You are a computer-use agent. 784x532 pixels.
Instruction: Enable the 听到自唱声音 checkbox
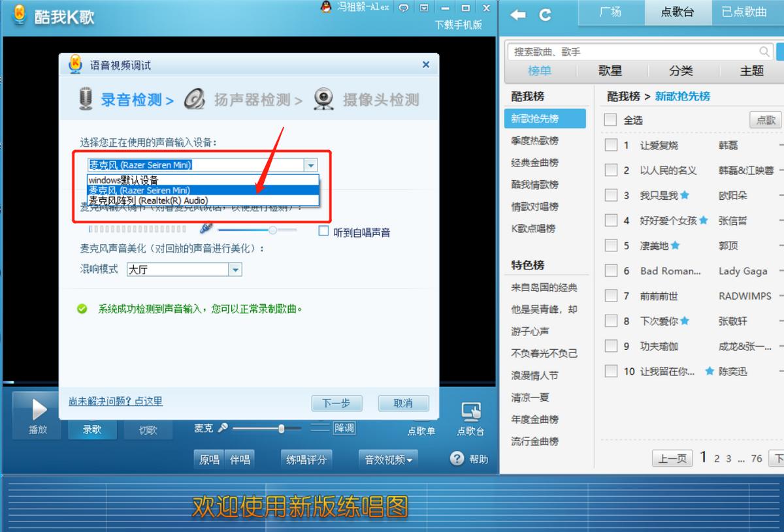(323, 230)
